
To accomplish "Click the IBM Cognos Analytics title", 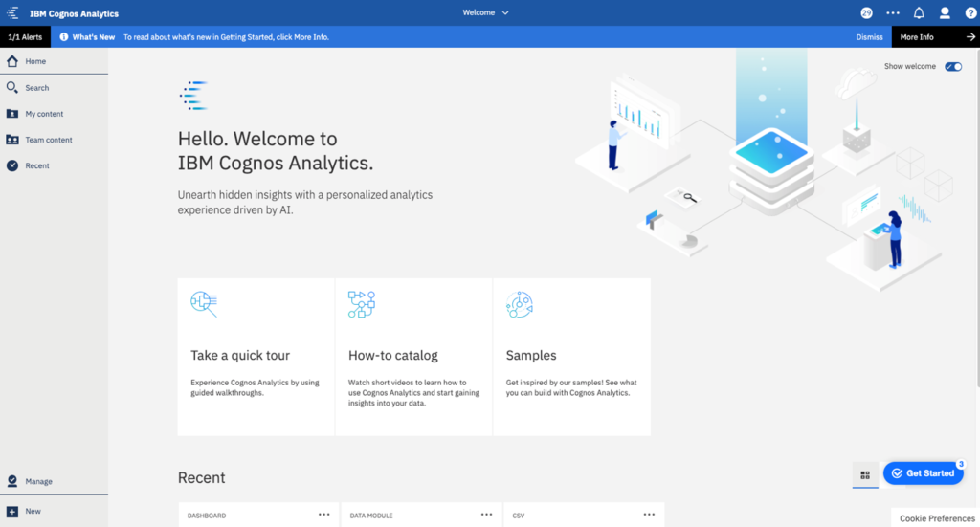I will point(74,13).
